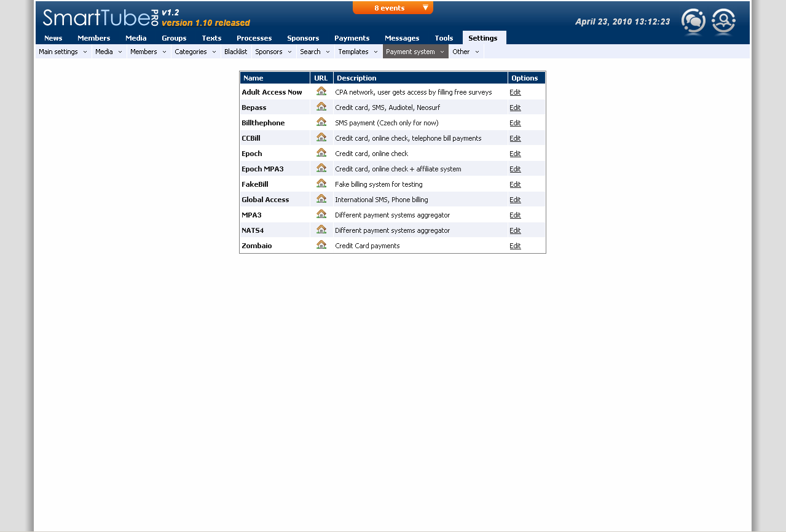Select the CCBill name cell
This screenshot has width=786, height=532.
275,138
